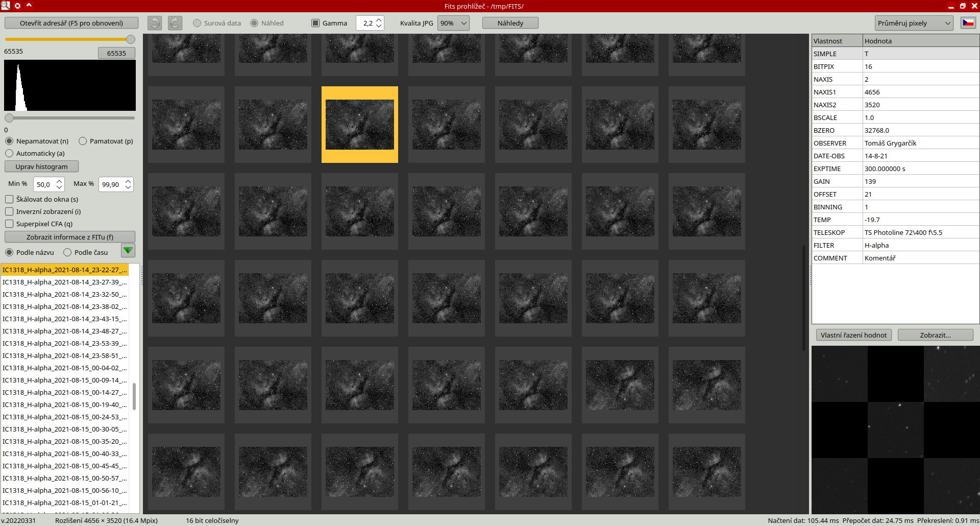Increase the Gamma value with up arrow
Screen dimensions: 980x526
[379, 20]
